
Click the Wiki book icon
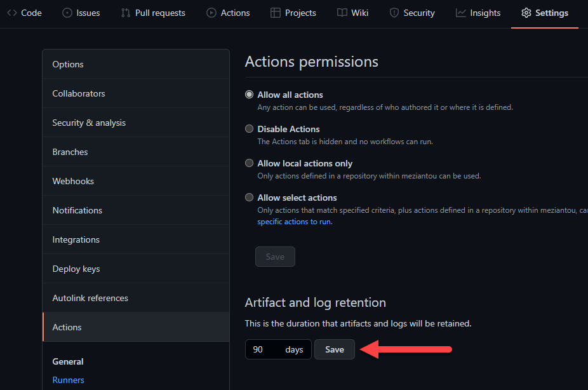(342, 13)
